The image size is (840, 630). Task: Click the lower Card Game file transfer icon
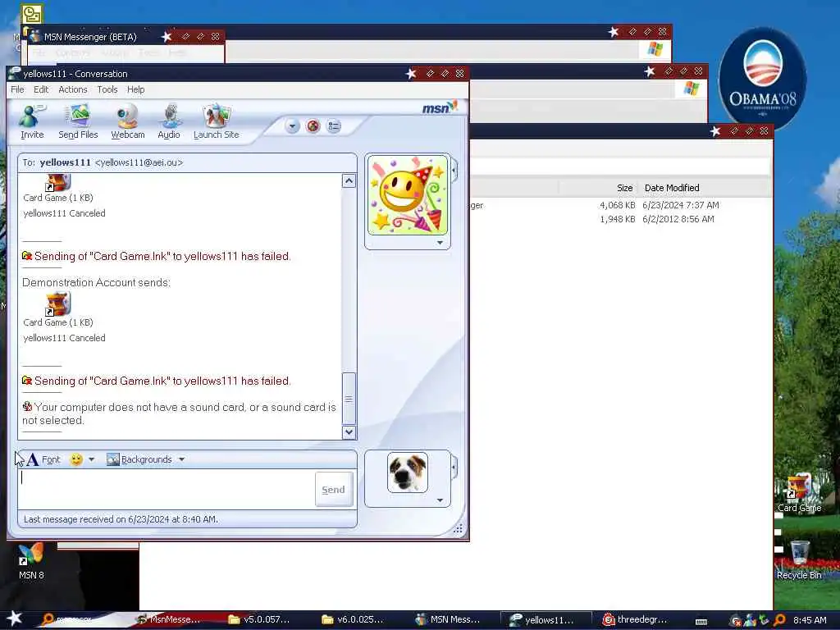coord(58,304)
